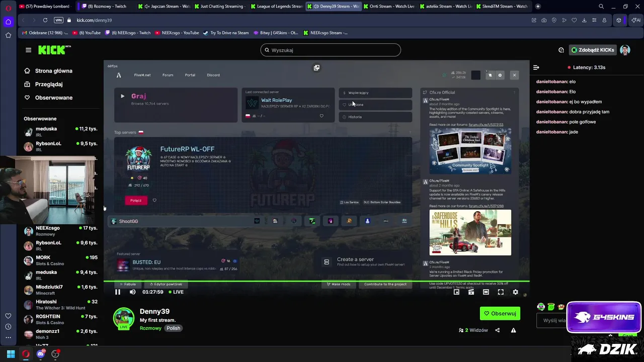Toggle the VPN badge in address bar
Screen dimensions: 644x362
tap(58, 20)
